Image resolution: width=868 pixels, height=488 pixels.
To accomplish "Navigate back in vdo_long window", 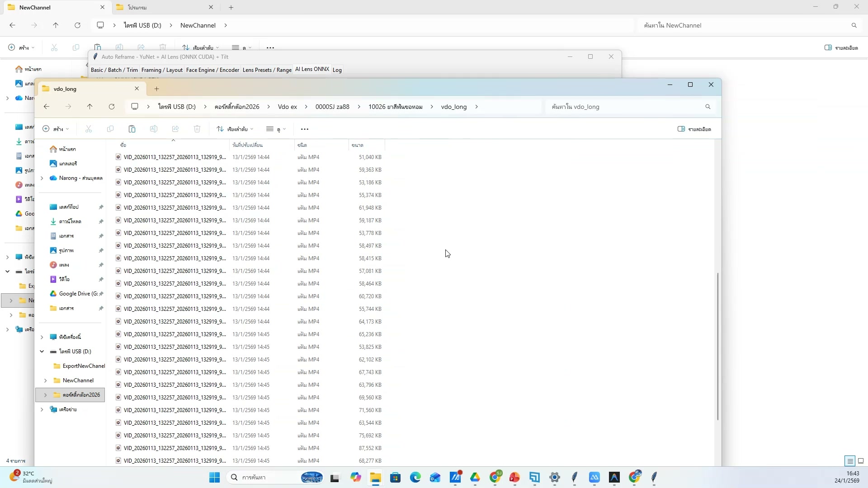I will [x=47, y=107].
